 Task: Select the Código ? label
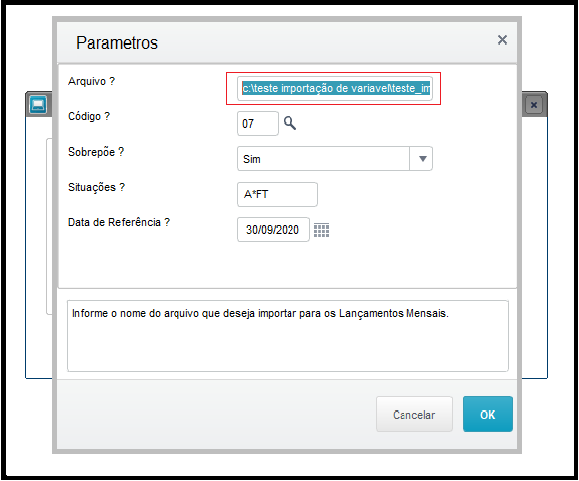[x=89, y=116]
